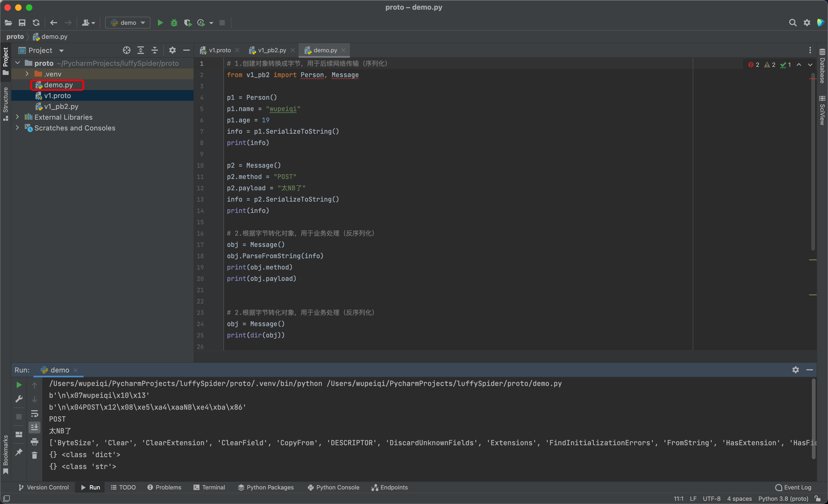Select the v1_pb2.py tab in editor
828x504 pixels.
[x=269, y=50]
